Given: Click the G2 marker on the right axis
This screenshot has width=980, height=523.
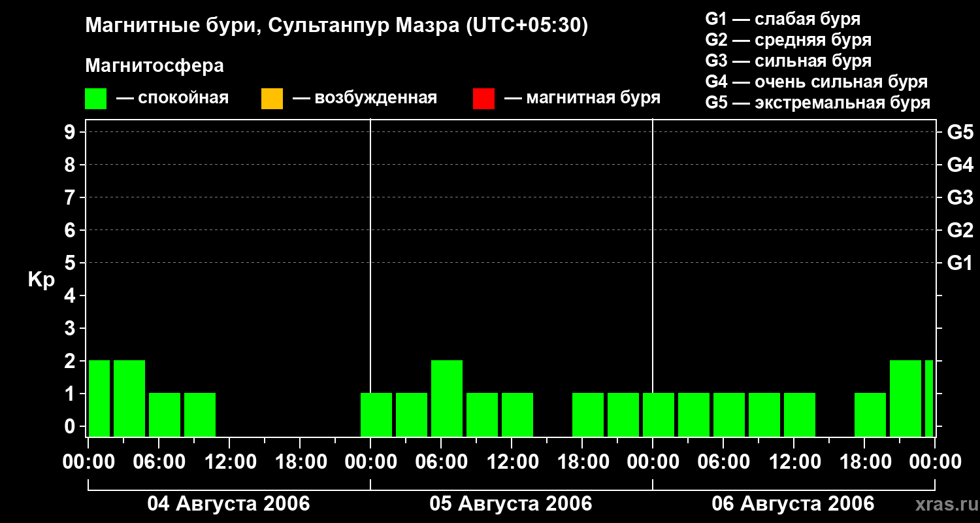Looking at the screenshot, I should pos(960,230).
